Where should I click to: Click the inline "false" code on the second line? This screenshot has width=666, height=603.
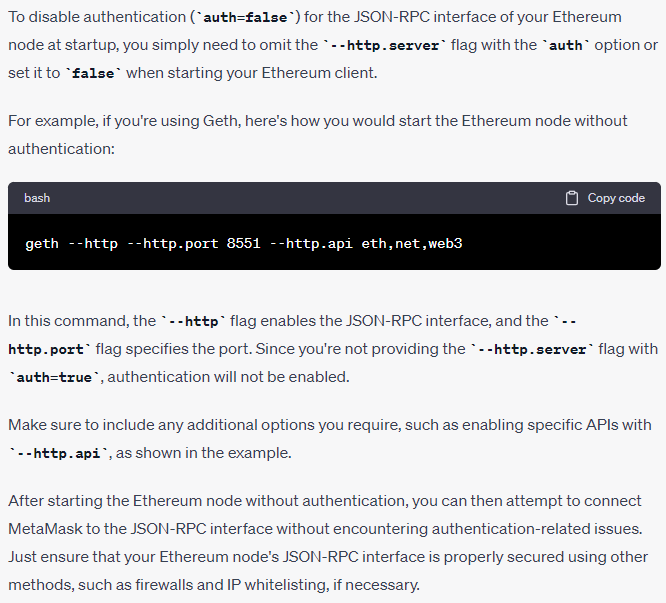tap(94, 74)
